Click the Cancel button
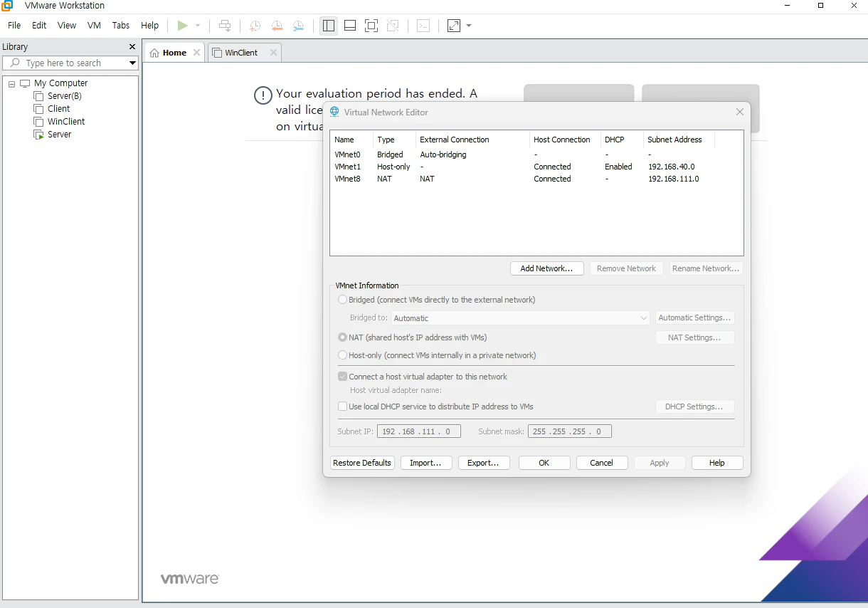 click(602, 463)
